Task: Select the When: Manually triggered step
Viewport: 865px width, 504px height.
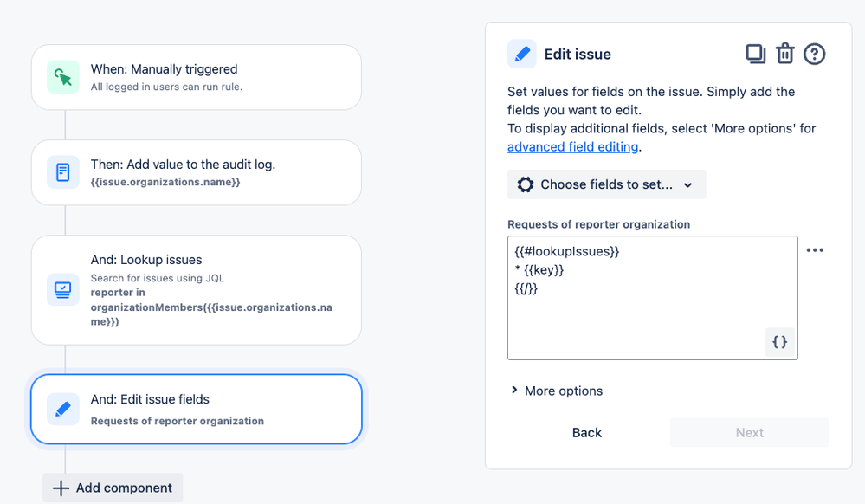Action: point(197,77)
